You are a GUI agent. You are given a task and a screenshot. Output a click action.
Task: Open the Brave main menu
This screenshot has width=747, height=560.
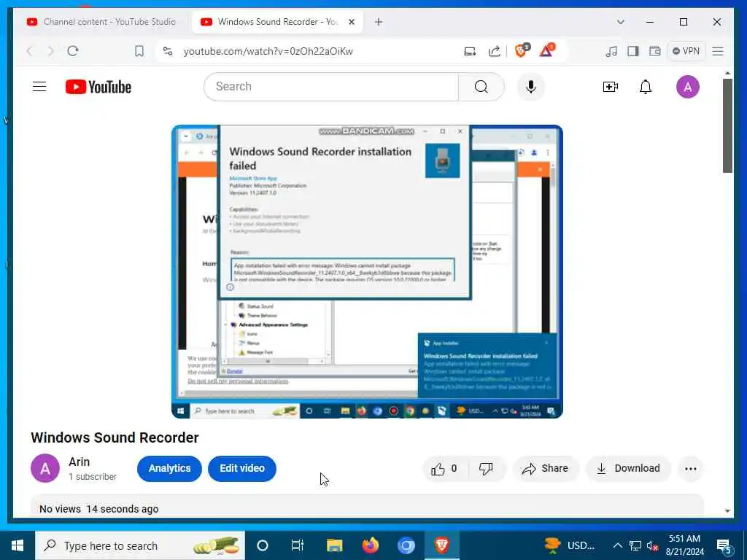[718, 51]
